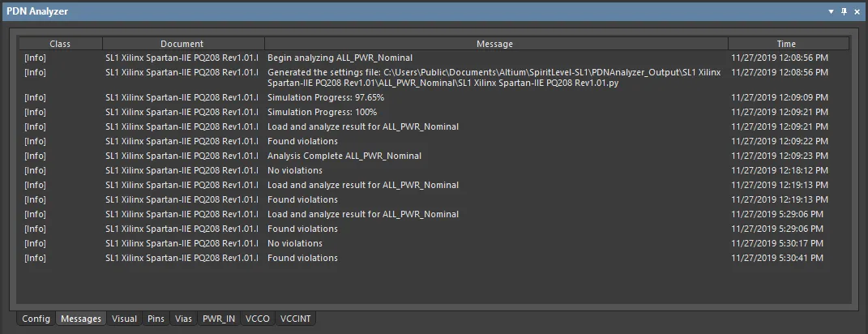The height and width of the screenshot is (334, 868).
Task: Select the VCCINT tab
Action: tap(296, 319)
